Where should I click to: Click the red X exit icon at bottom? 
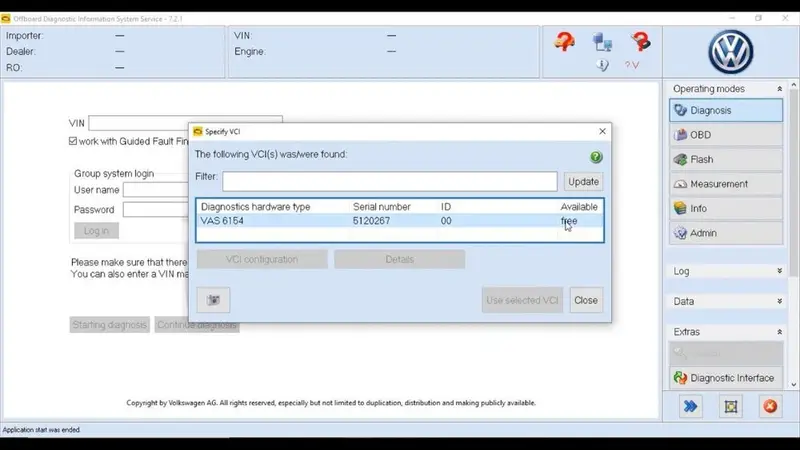770,406
